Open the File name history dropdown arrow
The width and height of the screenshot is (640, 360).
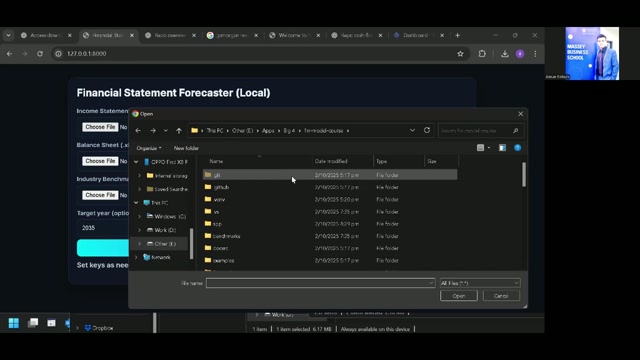coord(431,283)
